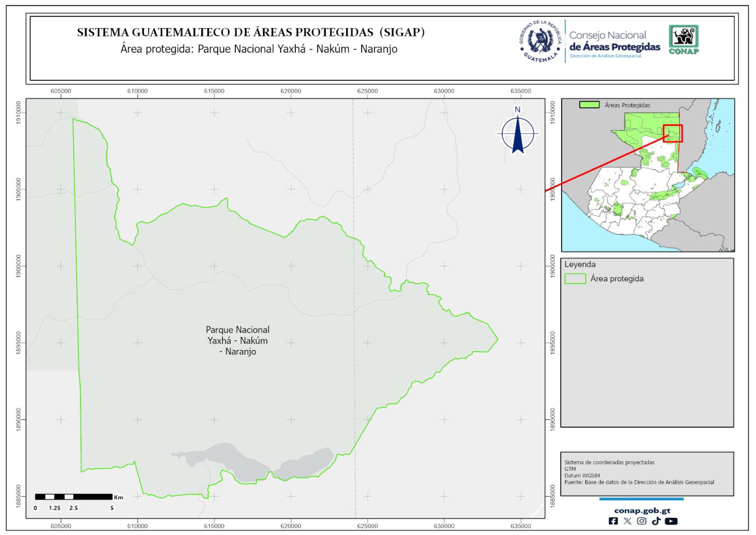Click the kilometer scale bar

click(x=74, y=497)
